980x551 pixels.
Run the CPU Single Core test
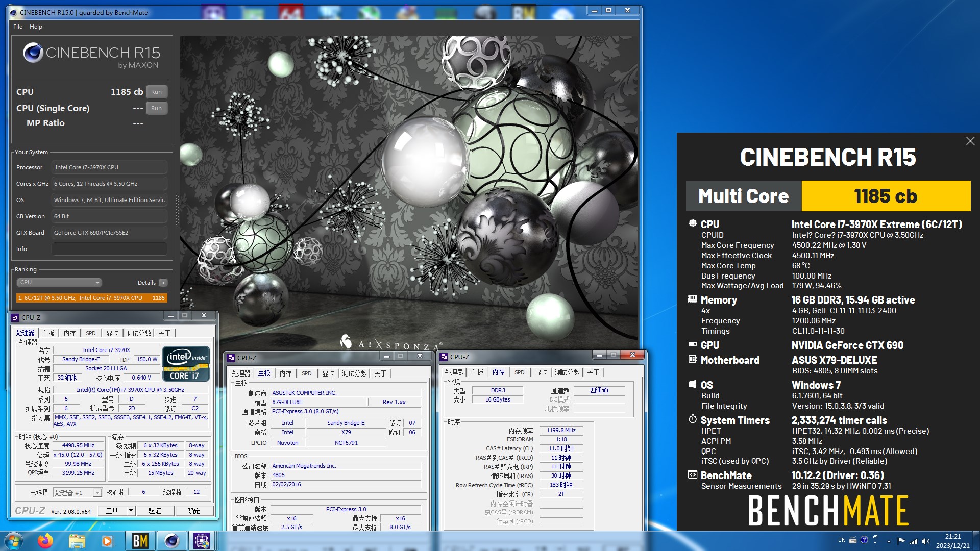(157, 108)
